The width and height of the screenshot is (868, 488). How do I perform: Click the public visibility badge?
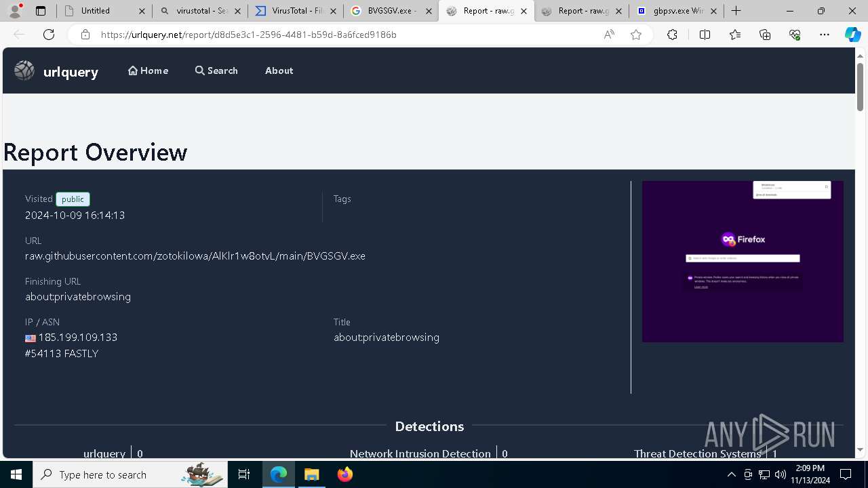click(73, 199)
